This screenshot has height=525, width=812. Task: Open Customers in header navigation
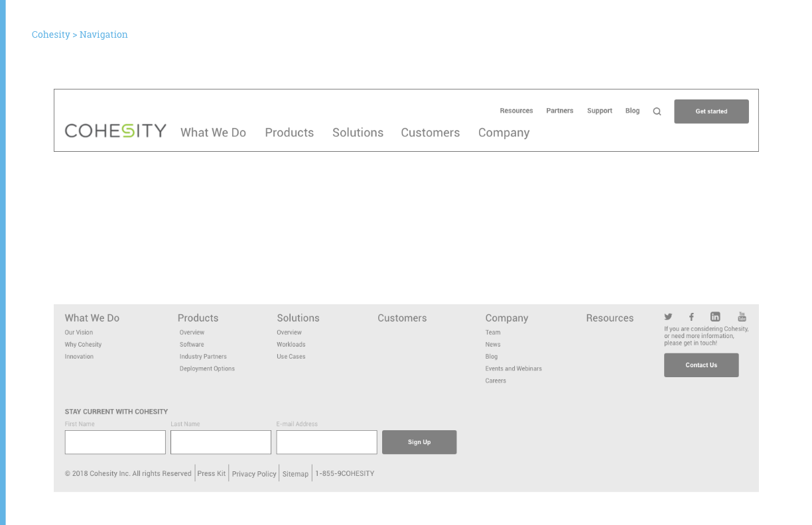click(430, 133)
